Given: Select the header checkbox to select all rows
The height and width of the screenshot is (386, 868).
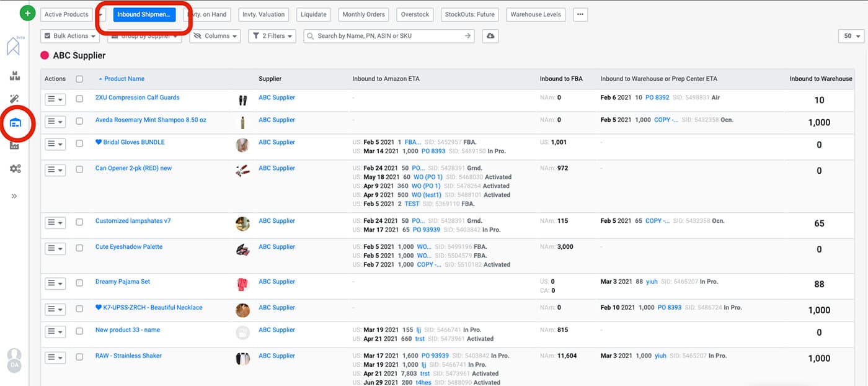Looking at the screenshot, I should [x=79, y=79].
